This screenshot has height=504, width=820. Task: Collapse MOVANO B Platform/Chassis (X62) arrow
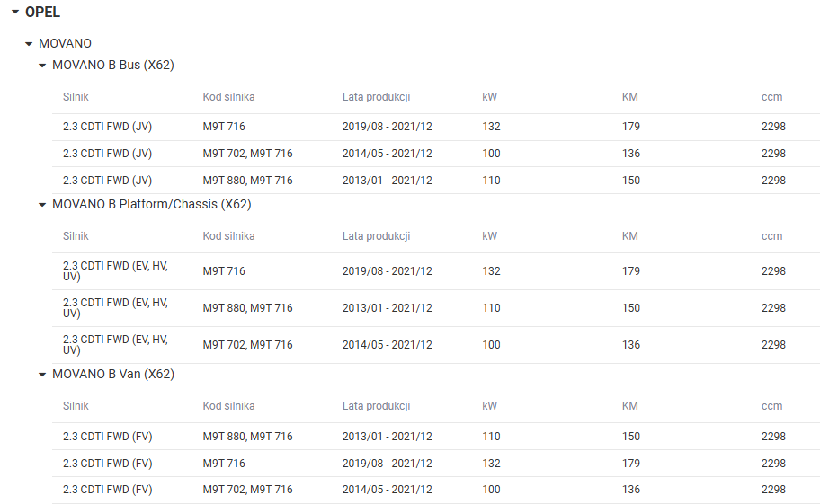coord(42,205)
